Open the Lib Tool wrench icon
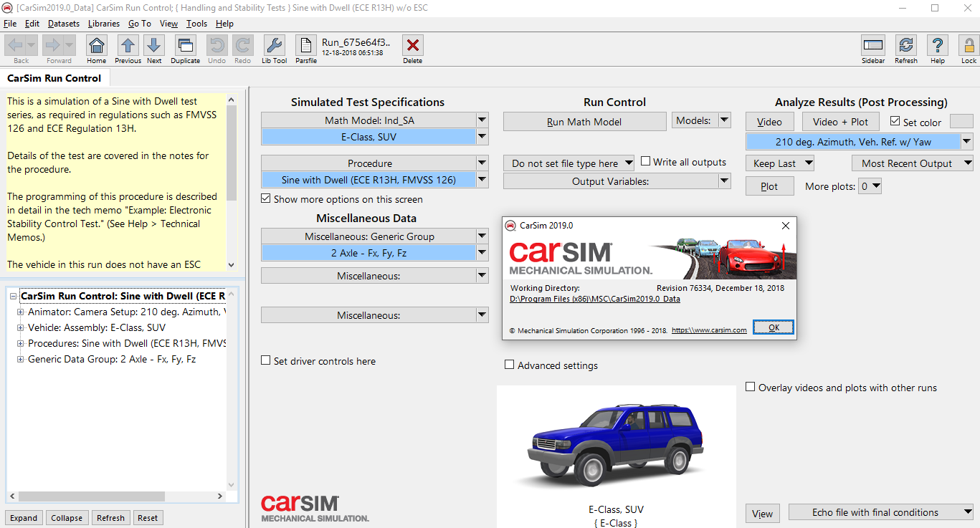Screen dimensions: 980x528 tap(274, 47)
